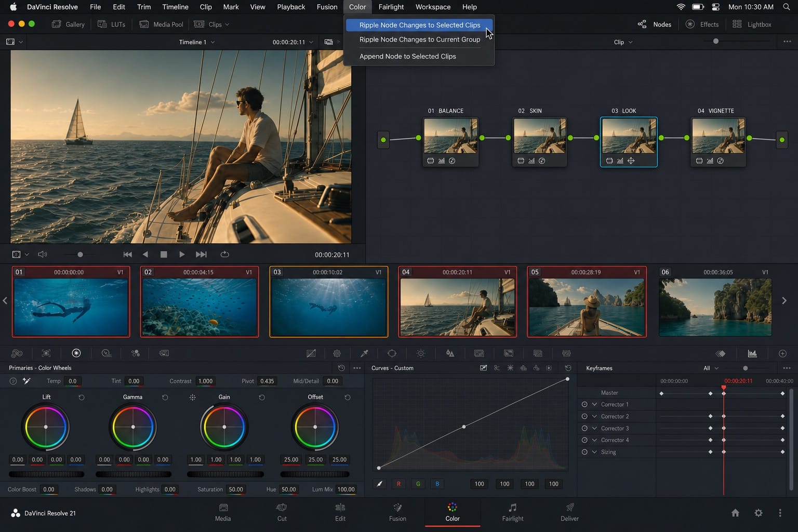Reset the Primaries Color Wheels palette
The width and height of the screenshot is (798, 532).
341,368
